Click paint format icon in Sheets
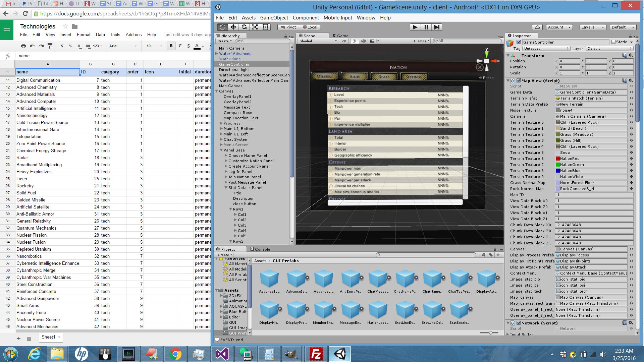This screenshot has height=362, width=644. click(x=50, y=46)
